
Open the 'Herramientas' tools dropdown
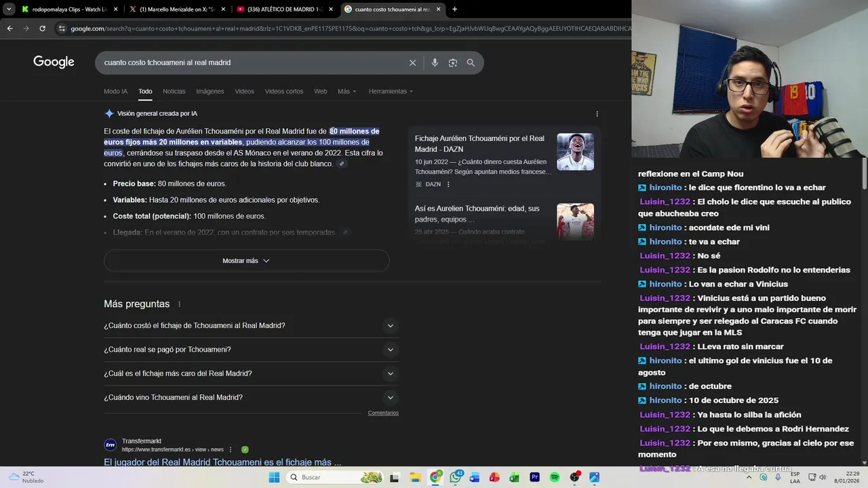(391, 91)
